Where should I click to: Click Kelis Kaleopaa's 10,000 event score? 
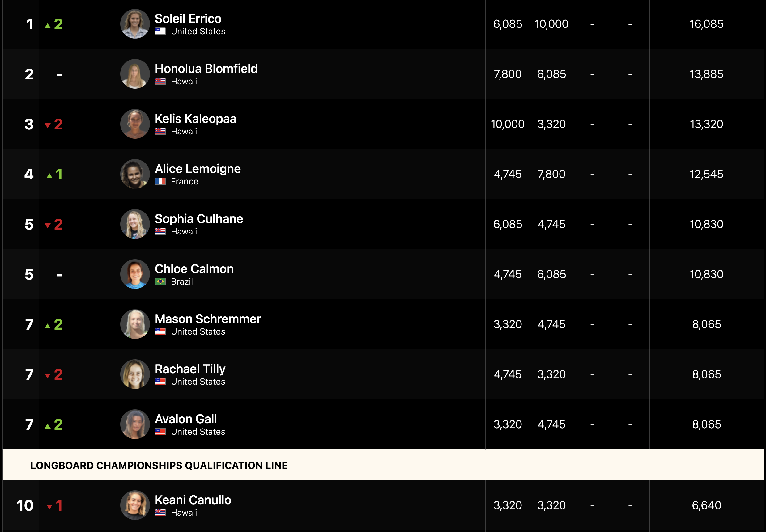click(507, 124)
